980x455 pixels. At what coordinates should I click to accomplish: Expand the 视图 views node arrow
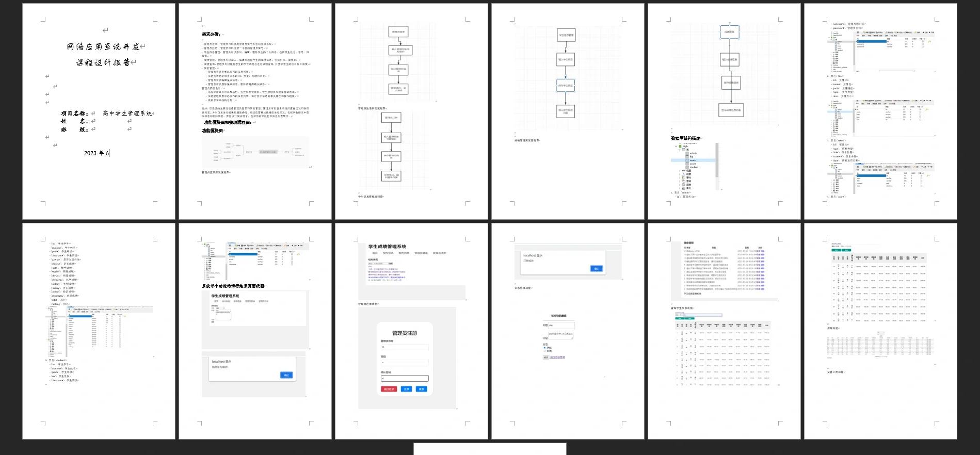tap(680, 171)
